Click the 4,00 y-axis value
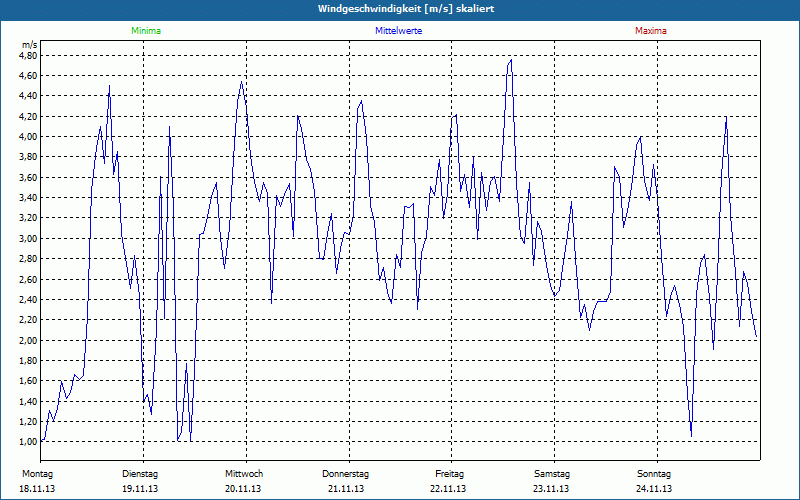Viewport: 800px width, 500px height. (x=28, y=137)
